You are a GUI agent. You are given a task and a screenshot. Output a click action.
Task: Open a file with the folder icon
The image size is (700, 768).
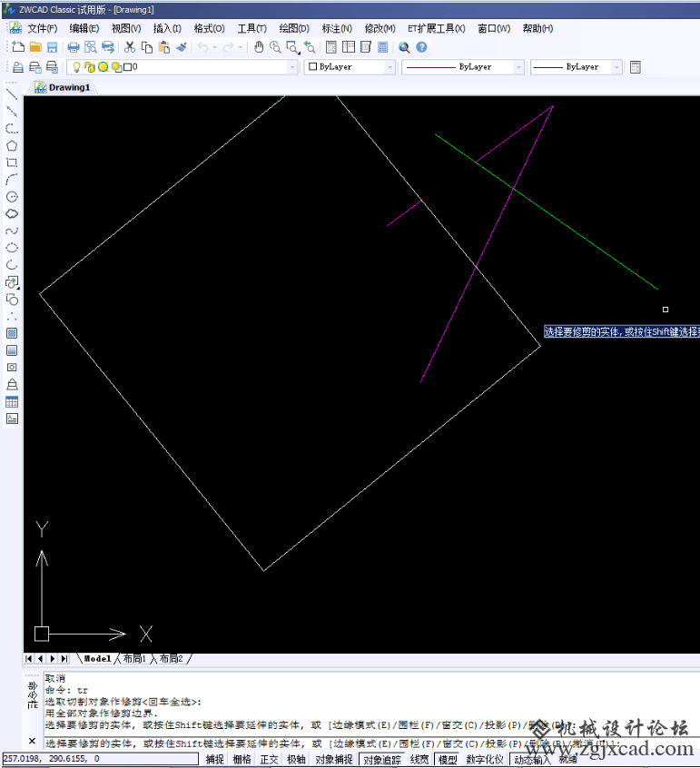pyautogui.click(x=35, y=47)
